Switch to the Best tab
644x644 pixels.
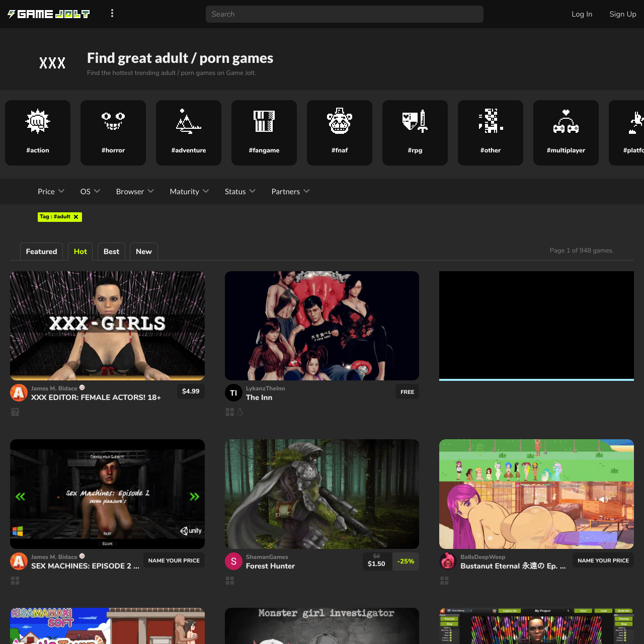(111, 252)
